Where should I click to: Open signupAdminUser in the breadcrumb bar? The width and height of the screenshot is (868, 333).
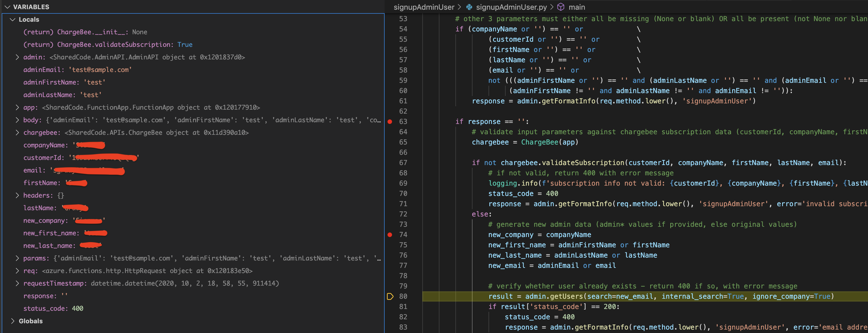click(424, 7)
